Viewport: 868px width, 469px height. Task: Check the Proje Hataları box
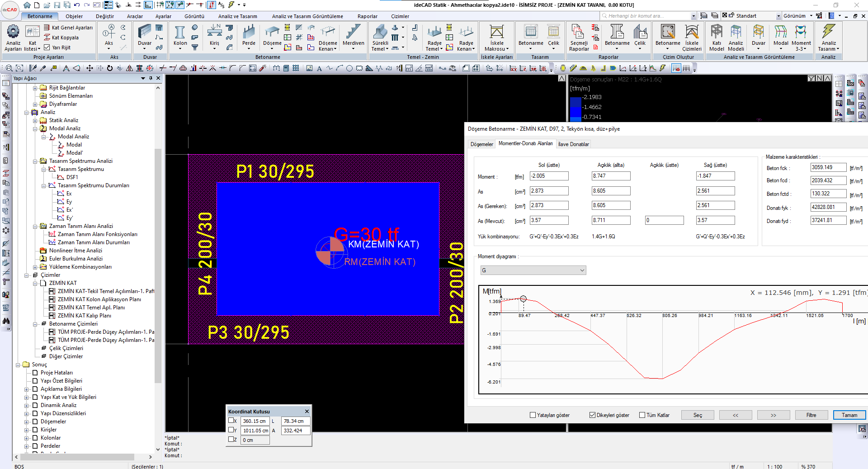point(35,373)
